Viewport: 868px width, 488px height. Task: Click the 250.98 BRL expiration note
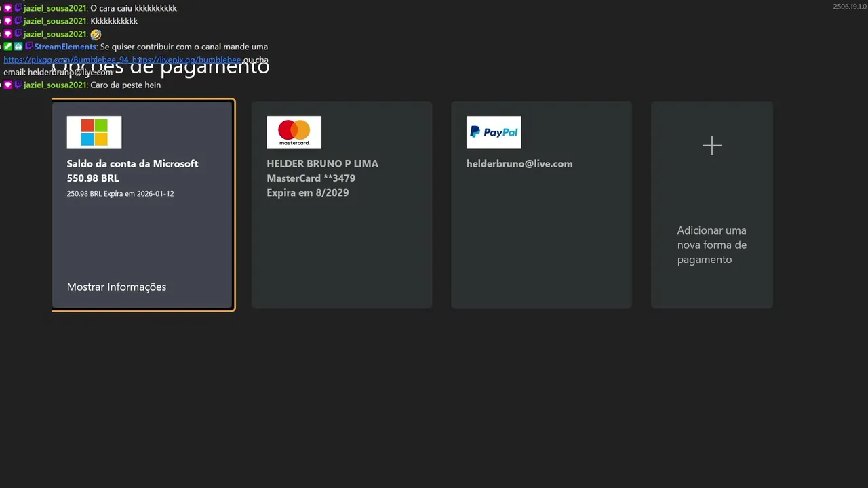[120, 193]
